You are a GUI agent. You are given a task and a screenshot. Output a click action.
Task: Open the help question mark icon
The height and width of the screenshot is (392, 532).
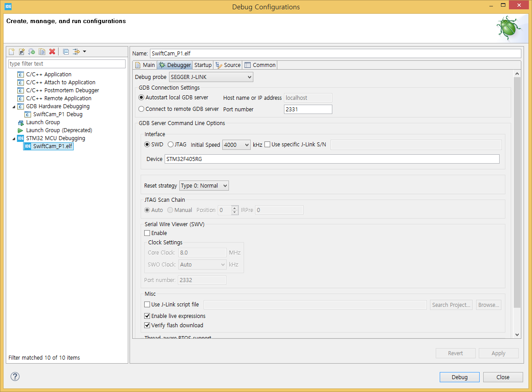click(15, 376)
